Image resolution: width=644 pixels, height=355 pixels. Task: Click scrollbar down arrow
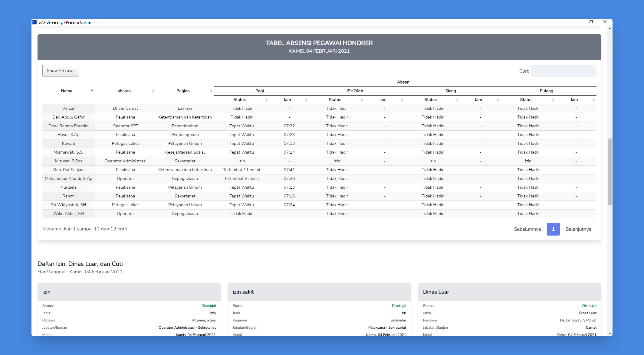pos(610,334)
